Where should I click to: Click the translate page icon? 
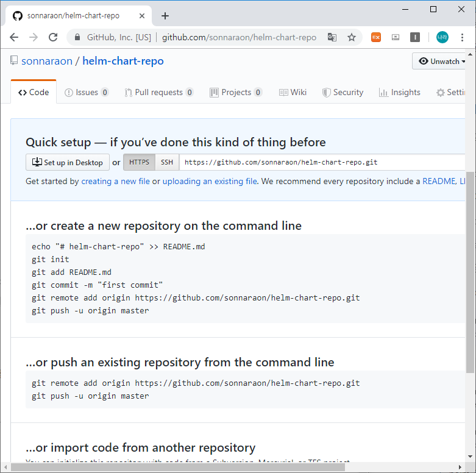point(332,37)
